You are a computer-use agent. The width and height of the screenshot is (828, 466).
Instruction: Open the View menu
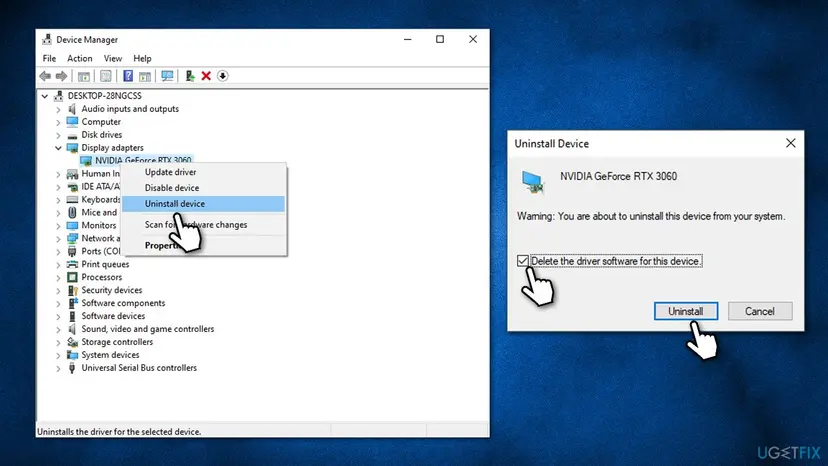(112, 59)
